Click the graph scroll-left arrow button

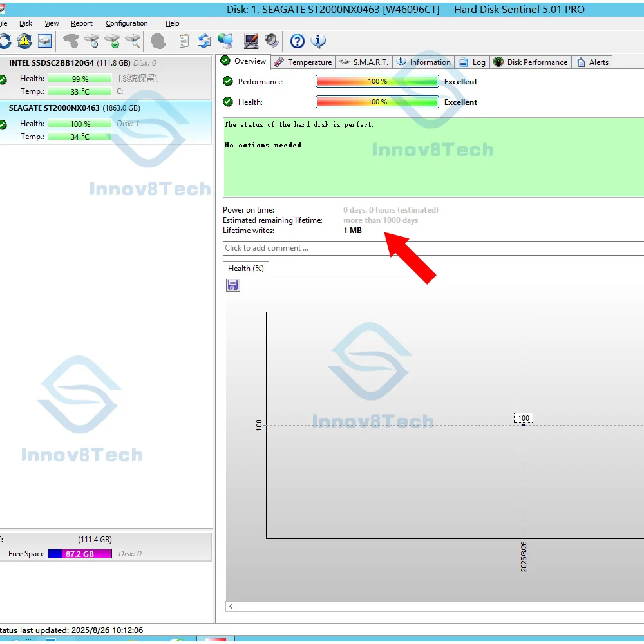coord(231,607)
